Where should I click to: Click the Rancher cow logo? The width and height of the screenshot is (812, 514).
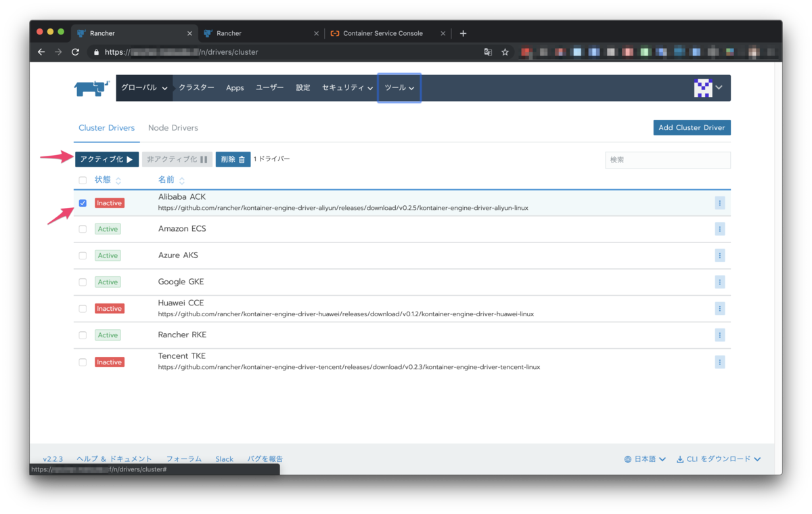[x=91, y=88]
